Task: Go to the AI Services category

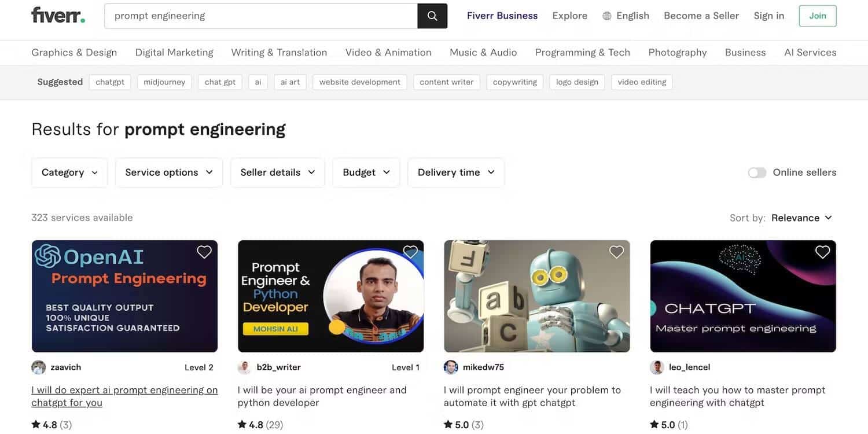Action: tap(810, 52)
